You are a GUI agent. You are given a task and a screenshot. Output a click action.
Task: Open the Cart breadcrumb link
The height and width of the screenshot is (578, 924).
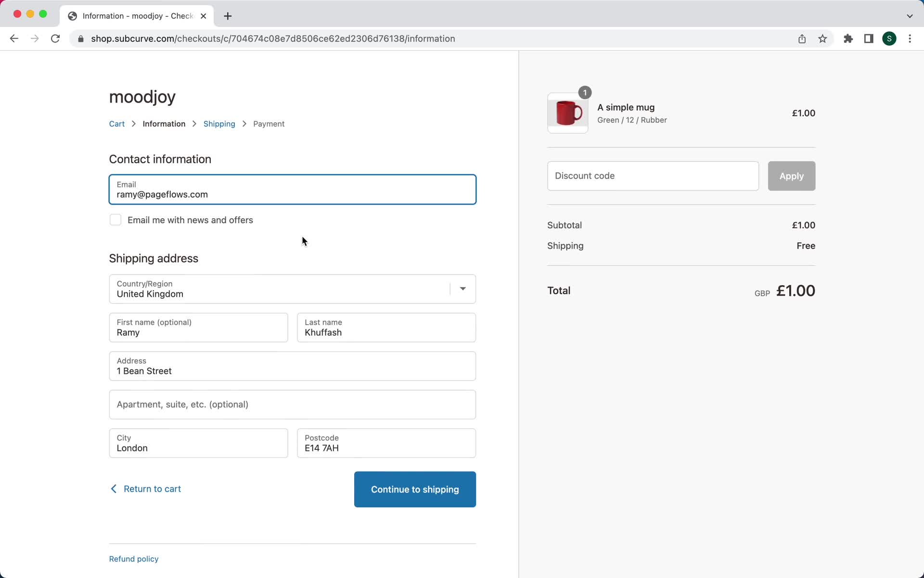coord(117,124)
